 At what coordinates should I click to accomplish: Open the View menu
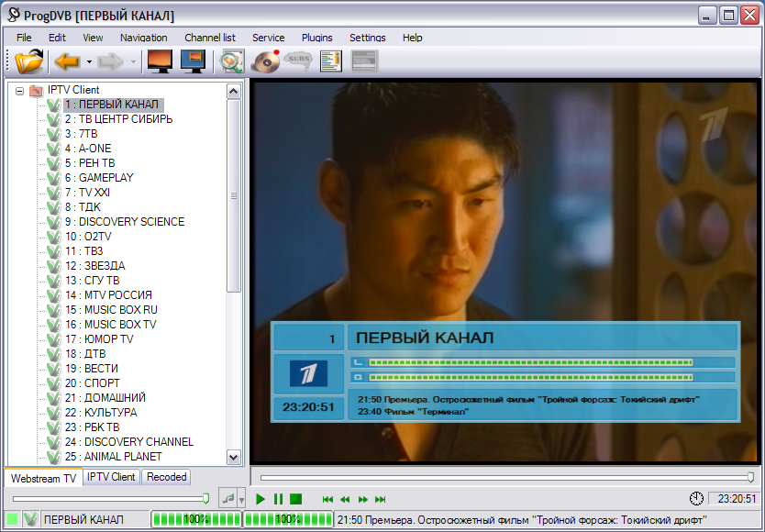click(93, 38)
